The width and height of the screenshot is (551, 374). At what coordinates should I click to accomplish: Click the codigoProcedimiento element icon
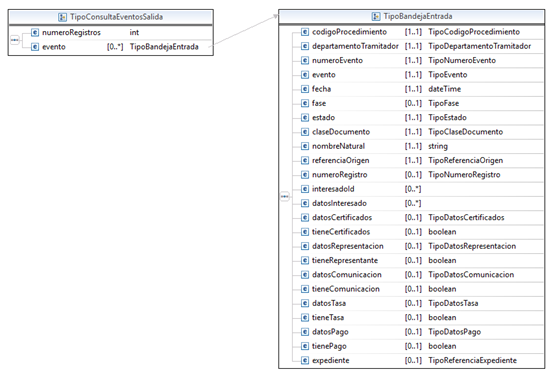pyautogui.click(x=305, y=32)
